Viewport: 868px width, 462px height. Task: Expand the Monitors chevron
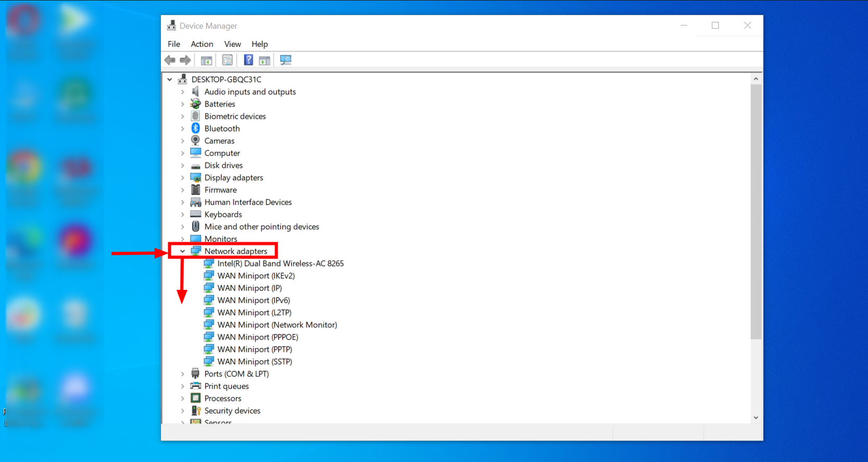(x=182, y=239)
